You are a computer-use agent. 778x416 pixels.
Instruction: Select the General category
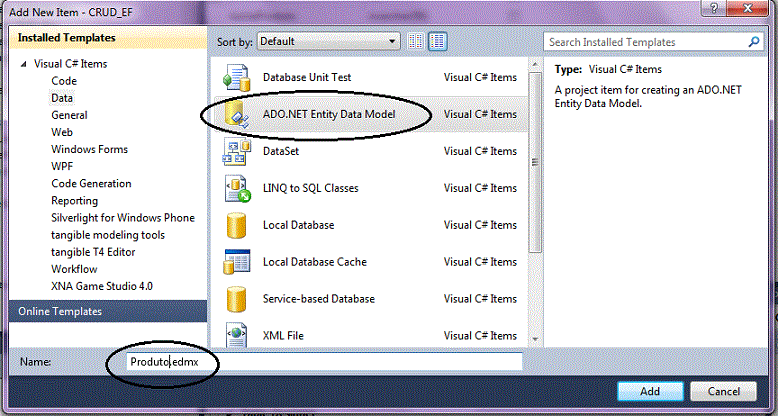(x=69, y=115)
